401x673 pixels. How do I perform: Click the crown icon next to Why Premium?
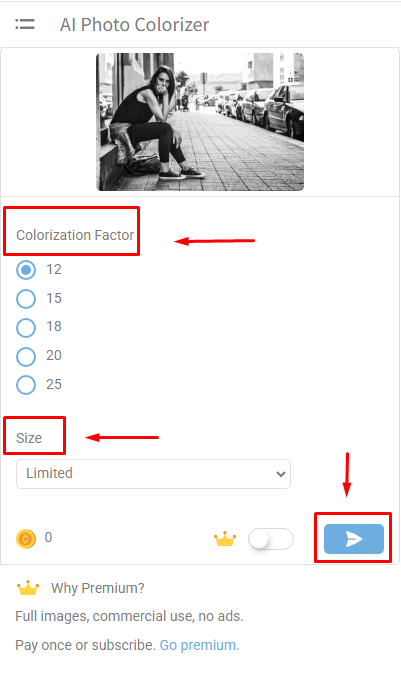(x=28, y=588)
